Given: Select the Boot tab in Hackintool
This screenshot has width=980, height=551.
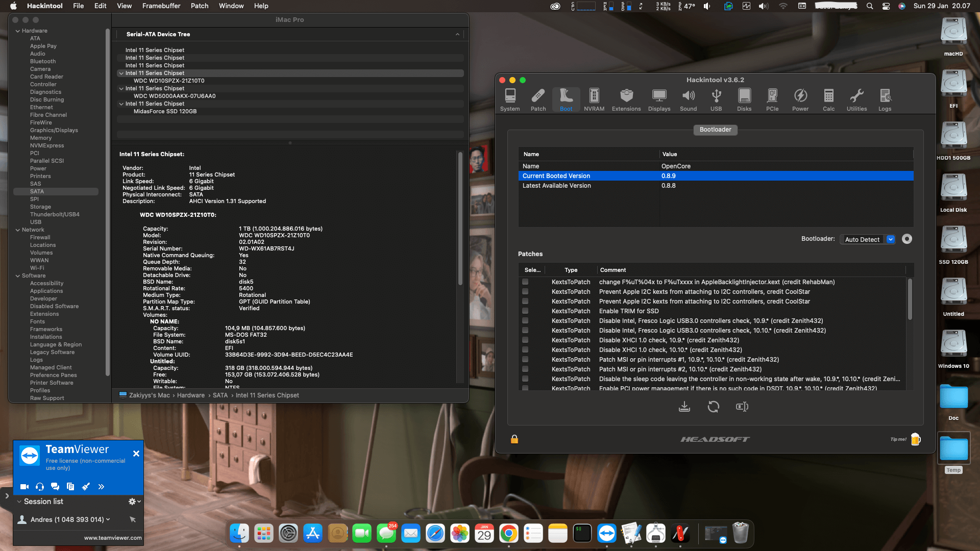Looking at the screenshot, I should [x=566, y=100].
